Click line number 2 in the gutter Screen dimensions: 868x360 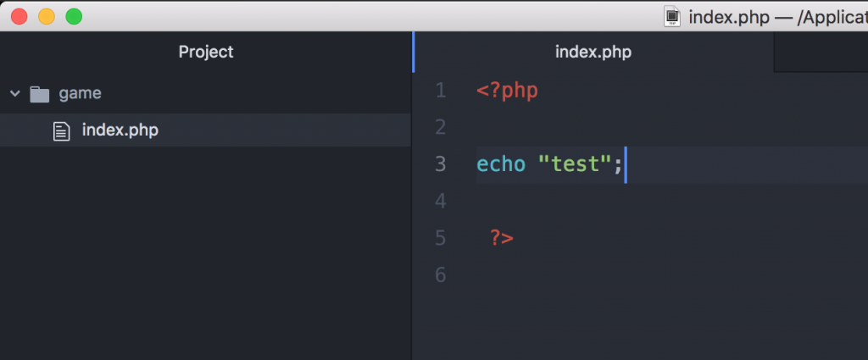click(441, 128)
